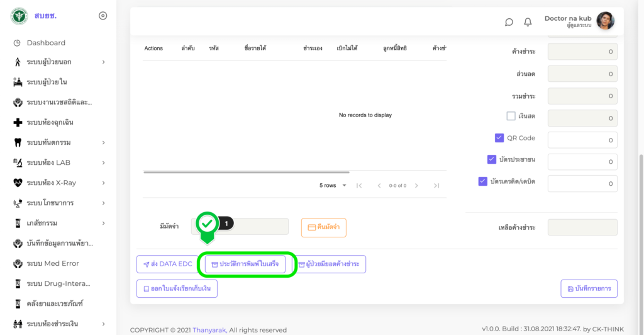Expand the ระบบผู้ป่วยนอก submenu
The height and width of the screenshot is (335, 644).
tap(103, 62)
